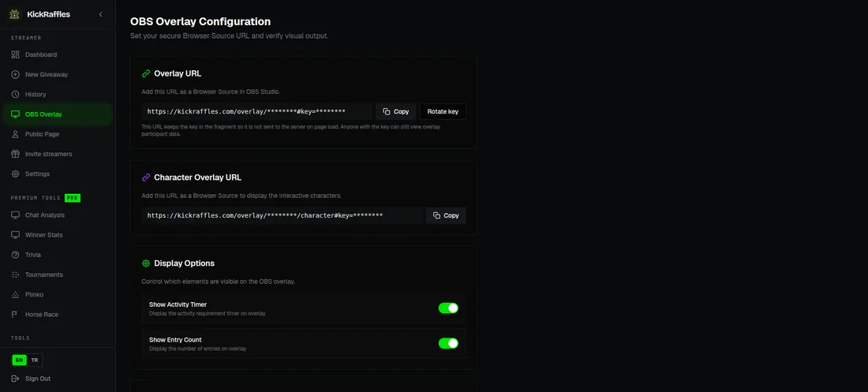Click the Tournaments list icon
This screenshot has height=392, width=868.
tap(16, 274)
